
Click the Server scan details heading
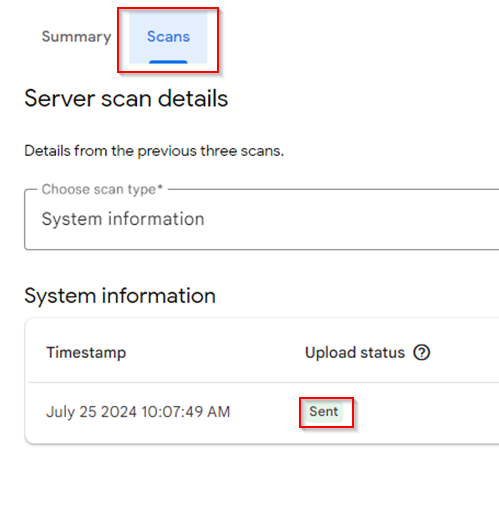tap(126, 99)
